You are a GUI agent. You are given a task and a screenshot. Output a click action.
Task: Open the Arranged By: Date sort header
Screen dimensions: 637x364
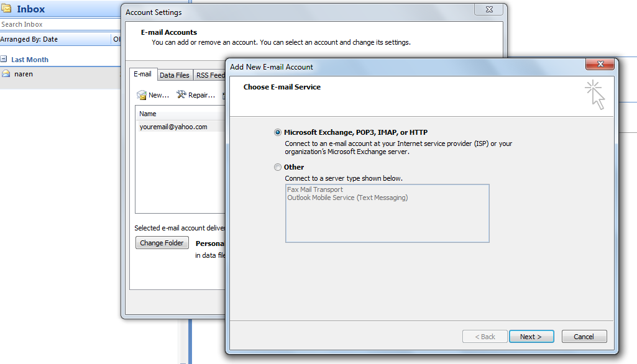[29, 39]
